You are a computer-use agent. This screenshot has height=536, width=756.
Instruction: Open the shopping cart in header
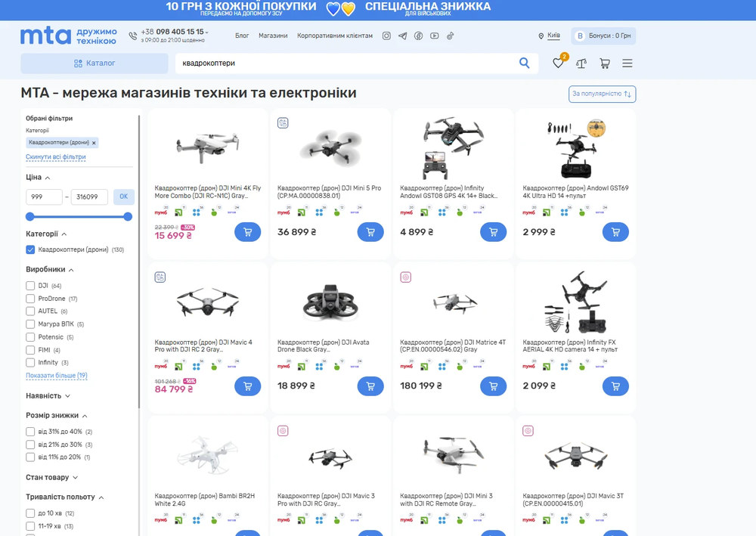click(605, 64)
